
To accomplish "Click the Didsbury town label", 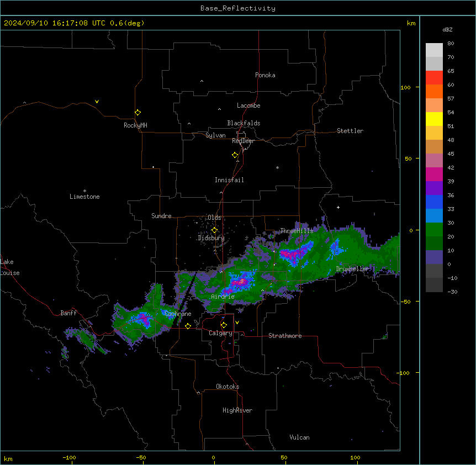I will pos(211,238).
